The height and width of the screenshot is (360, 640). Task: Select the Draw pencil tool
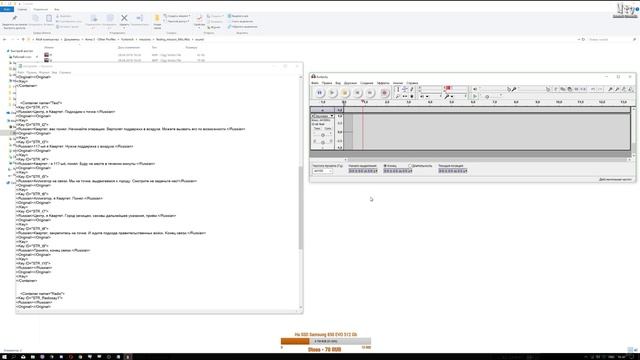coord(411,89)
